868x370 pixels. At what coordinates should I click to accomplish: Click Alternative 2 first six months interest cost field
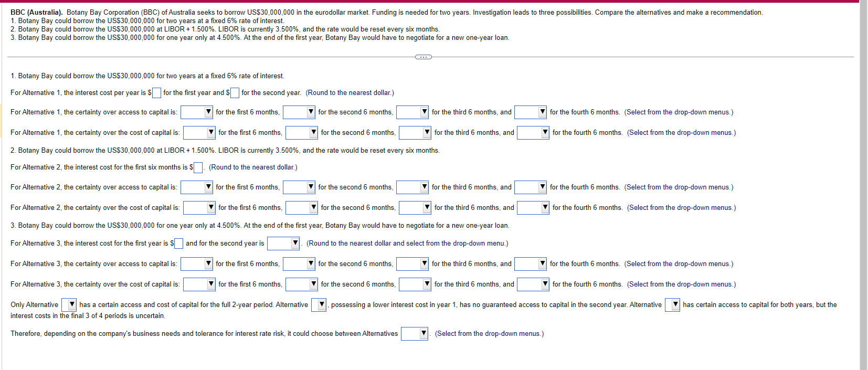198,167
